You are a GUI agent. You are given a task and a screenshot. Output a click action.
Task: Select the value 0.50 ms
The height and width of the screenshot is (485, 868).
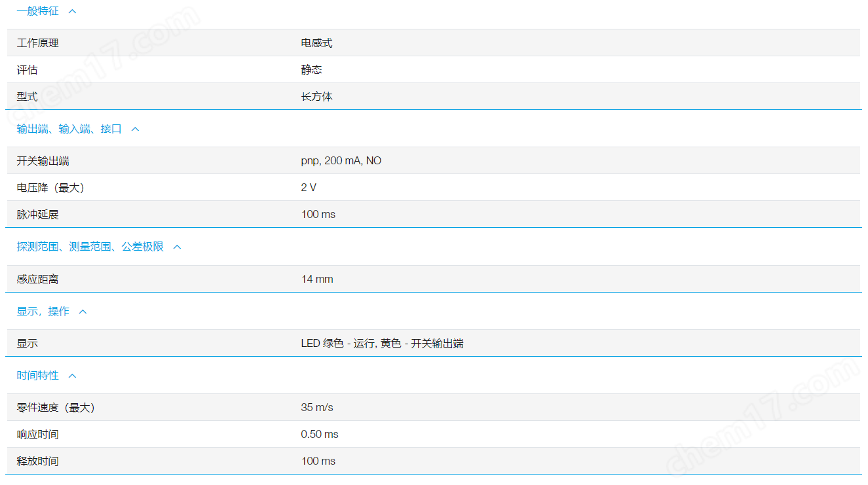click(320, 435)
